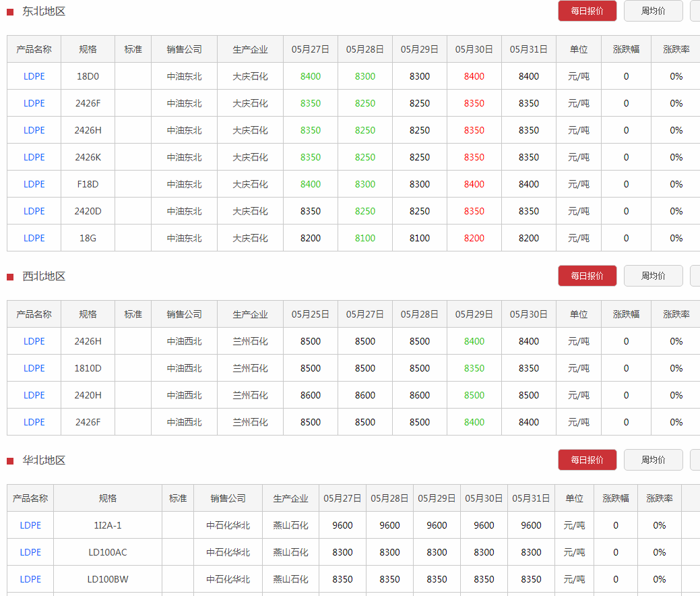Open LDPE link in LD100BW row
This screenshot has height=596, width=700.
point(30,579)
